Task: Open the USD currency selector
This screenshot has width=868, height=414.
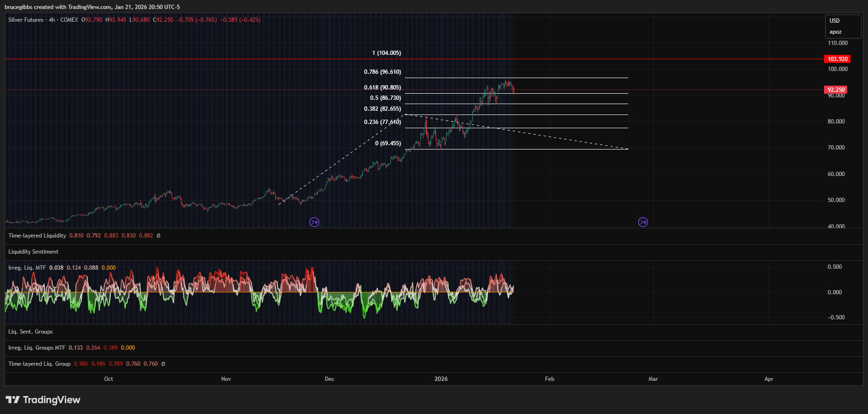Action: click(835, 21)
